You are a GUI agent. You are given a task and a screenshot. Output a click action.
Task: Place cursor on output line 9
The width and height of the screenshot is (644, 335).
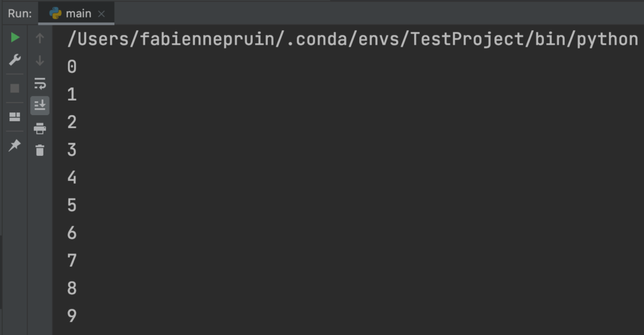pyautogui.click(x=72, y=316)
